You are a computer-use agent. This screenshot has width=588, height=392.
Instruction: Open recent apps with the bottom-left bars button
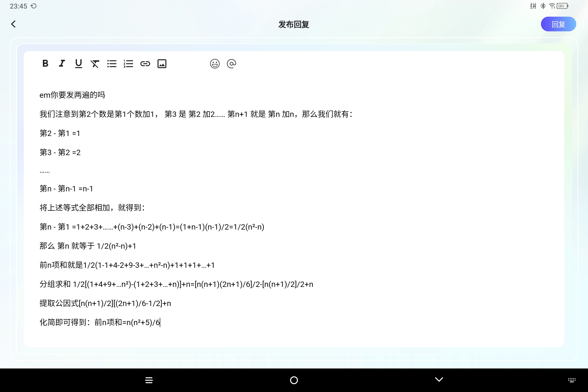(x=149, y=380)
